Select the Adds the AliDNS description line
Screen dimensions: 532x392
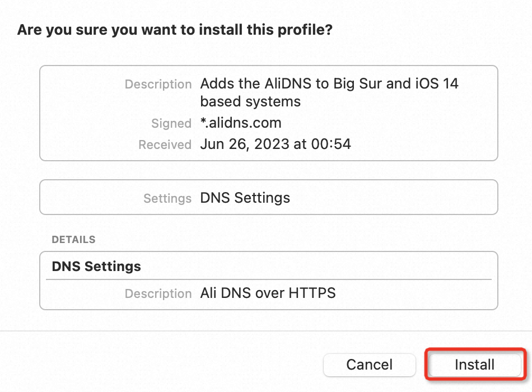329,83
